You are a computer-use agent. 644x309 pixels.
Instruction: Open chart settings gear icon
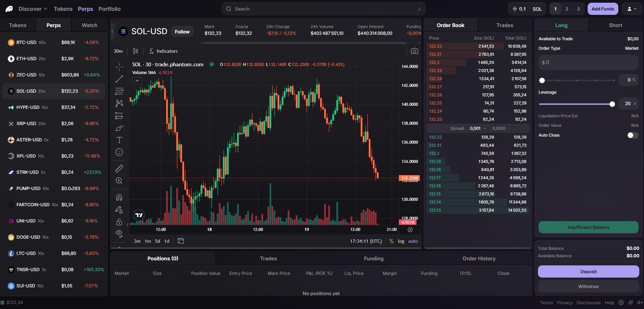pyautogui.click(x=410, y=230)
